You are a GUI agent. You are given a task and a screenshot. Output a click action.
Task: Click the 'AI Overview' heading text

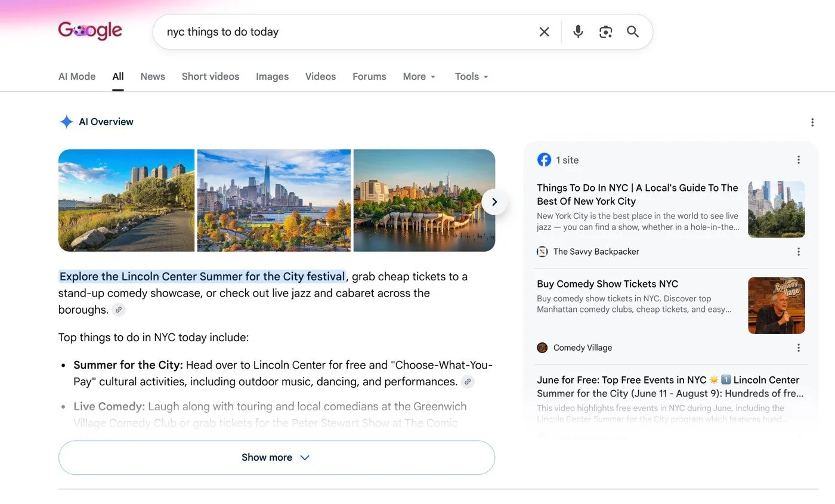pyautogui.click(x=106, y=122)
